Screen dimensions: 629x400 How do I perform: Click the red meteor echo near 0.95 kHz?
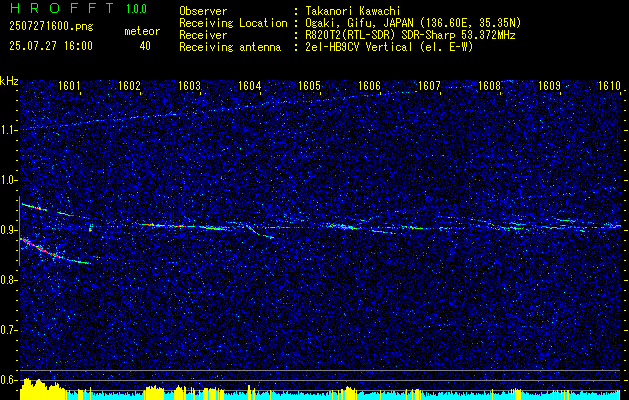[34, 207]
